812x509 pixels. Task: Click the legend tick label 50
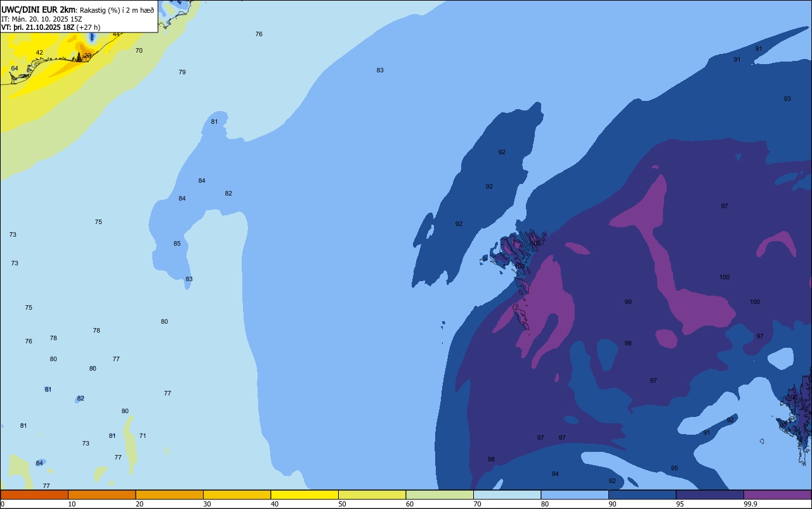(342, 504)
